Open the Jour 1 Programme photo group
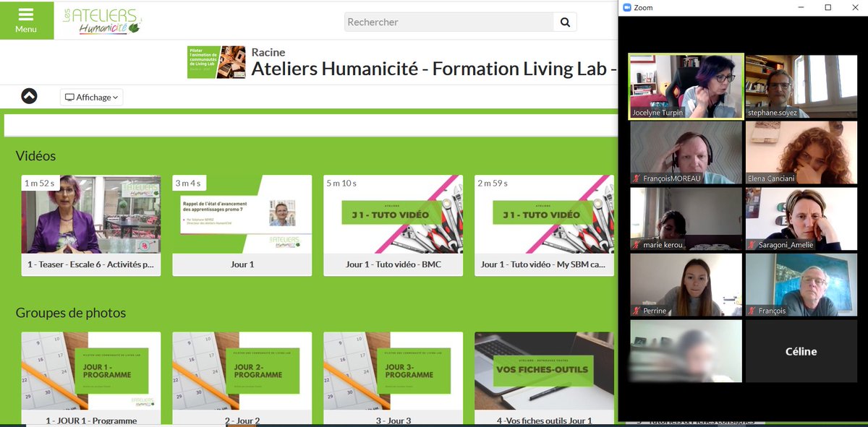868x427 pixels. (x=91, y=371)
